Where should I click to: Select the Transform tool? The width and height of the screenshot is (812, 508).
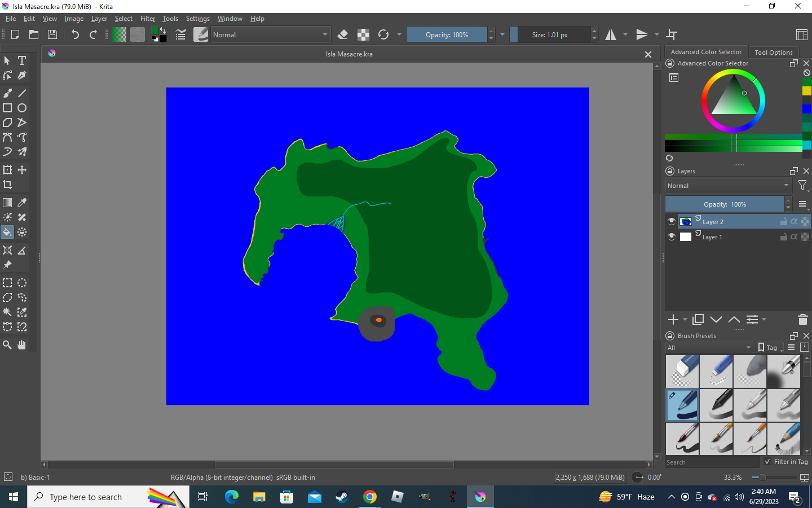pyautogui.click(x=7, y=170)
